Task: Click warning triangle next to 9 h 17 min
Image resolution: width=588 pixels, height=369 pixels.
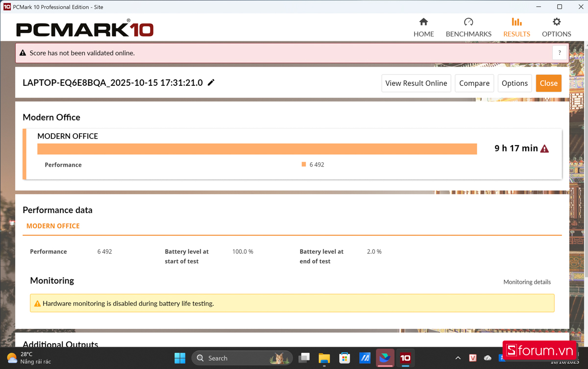Action: (x=544, y=148)
